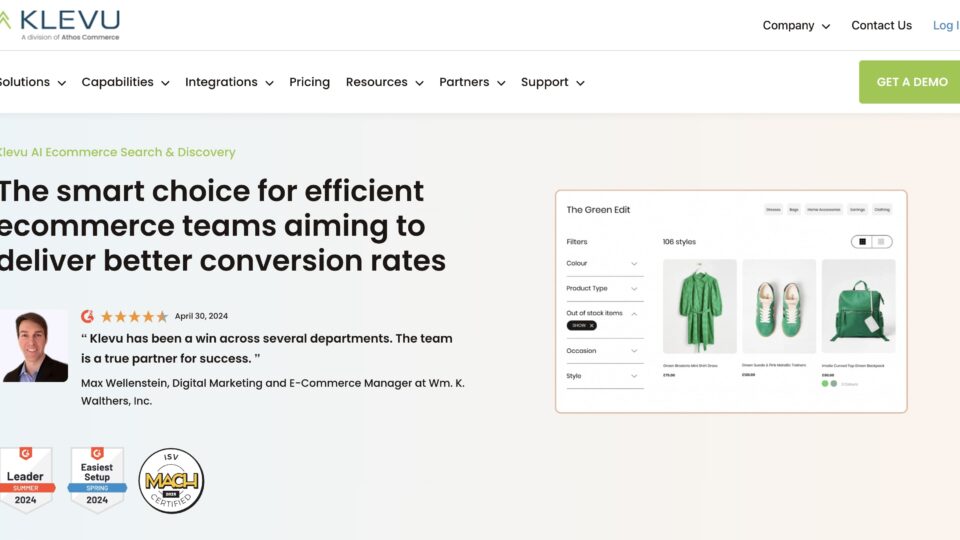
Task: Expand the Capabilities menu
Action: click(126, 82)
